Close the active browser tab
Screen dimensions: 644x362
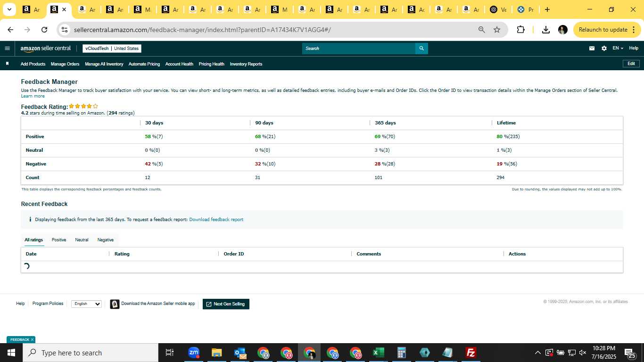point(64,9)
